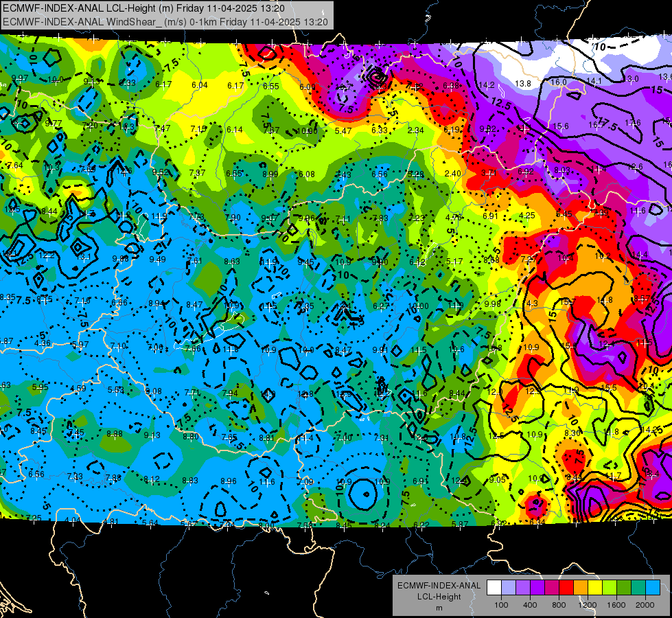Click the grid value '9.49'
Screen dimensions: 672x618
[158, 259]
